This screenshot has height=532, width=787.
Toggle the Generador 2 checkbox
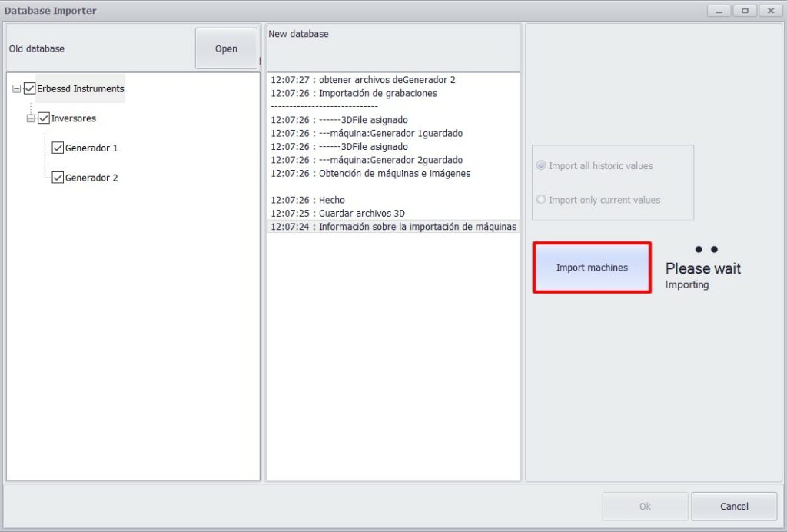pyautogui.click(x=58, y=178)
